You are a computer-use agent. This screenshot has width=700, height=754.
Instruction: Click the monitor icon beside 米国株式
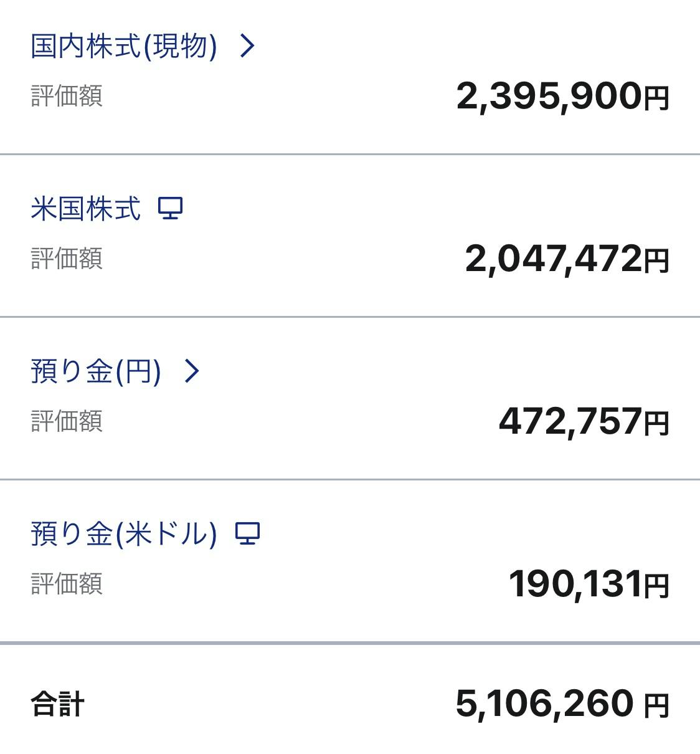point(170,208)
